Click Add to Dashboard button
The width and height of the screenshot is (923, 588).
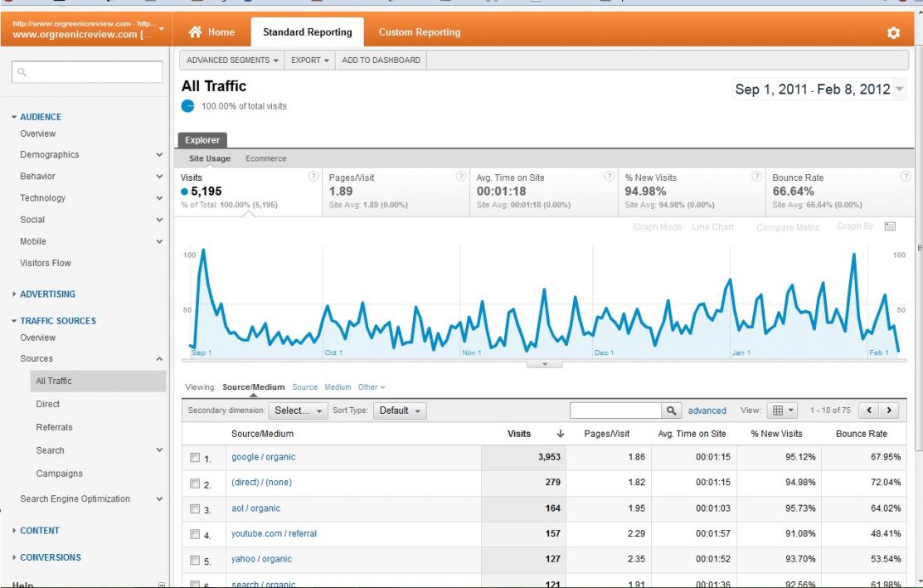tap(381, 60)
